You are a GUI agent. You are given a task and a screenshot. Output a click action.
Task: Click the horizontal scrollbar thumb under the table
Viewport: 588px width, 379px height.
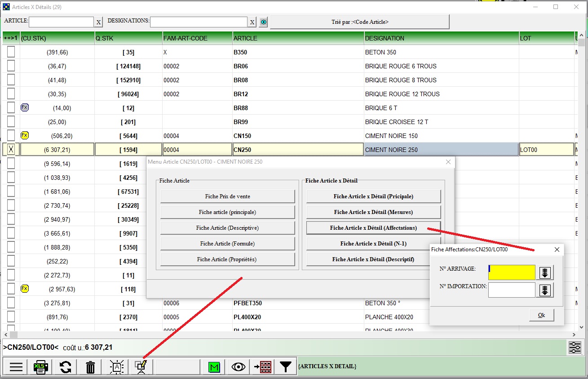13,335
